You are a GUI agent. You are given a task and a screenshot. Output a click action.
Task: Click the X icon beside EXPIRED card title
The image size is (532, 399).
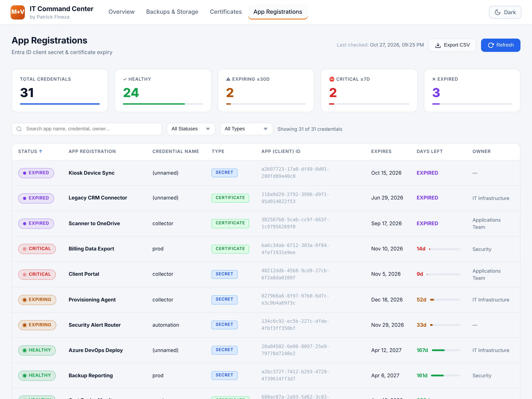[x=434, y=79]
